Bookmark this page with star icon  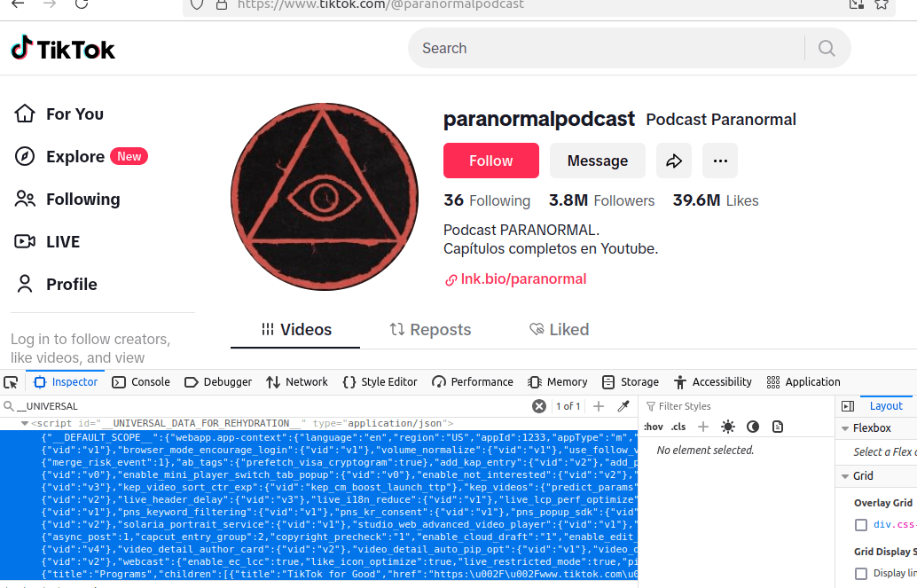click(x=882, y=4)
